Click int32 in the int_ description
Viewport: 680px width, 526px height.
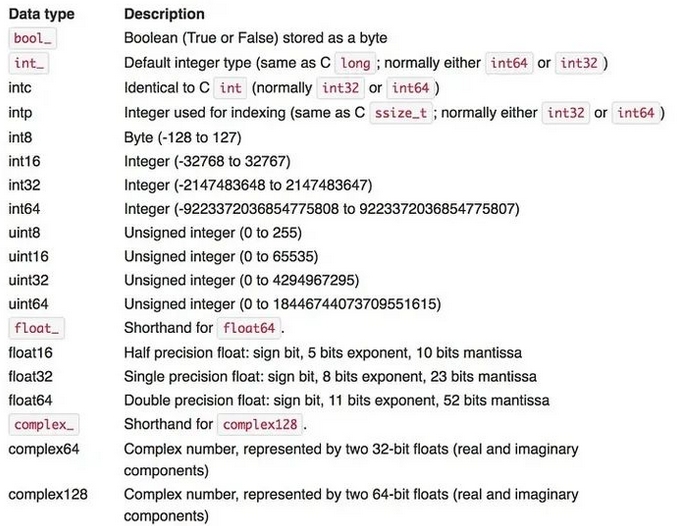coord(579,63)
